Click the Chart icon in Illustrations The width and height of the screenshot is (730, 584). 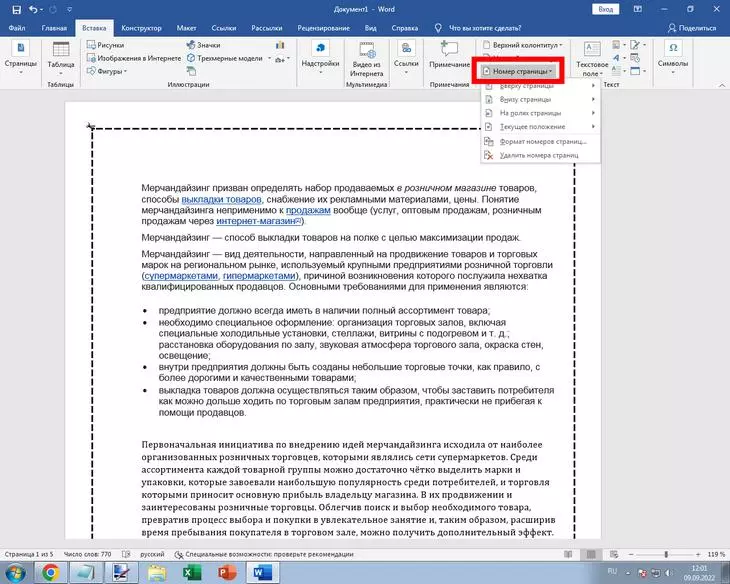tap(280, 45)
